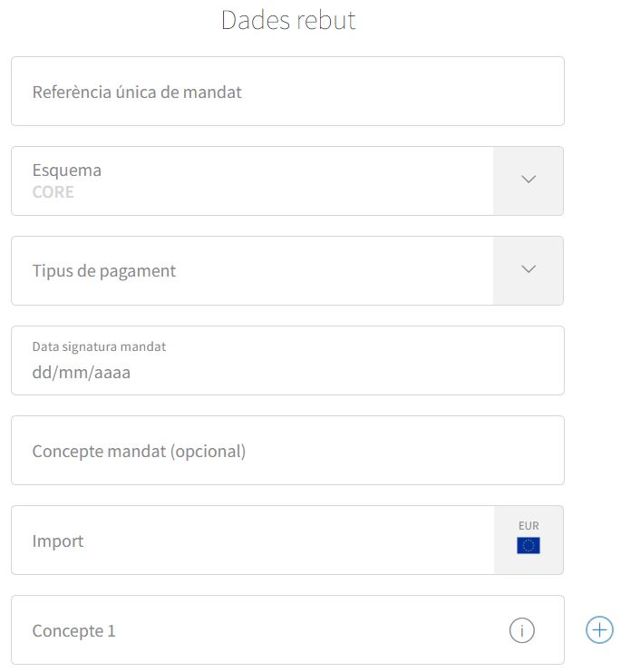Focus the Referència única de mandat field
This screenshot has height=672, width=621.
[x=287, y=92]
